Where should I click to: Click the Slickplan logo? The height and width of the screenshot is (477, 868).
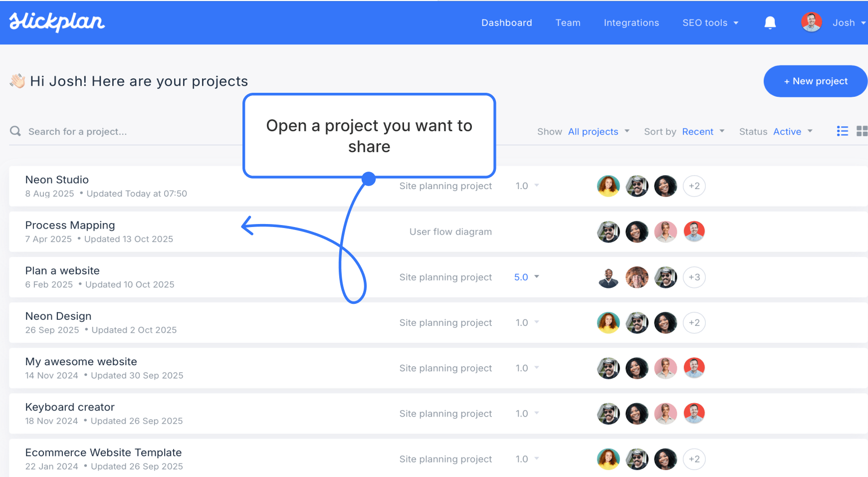pyautogui.click(x=56, y=22)
